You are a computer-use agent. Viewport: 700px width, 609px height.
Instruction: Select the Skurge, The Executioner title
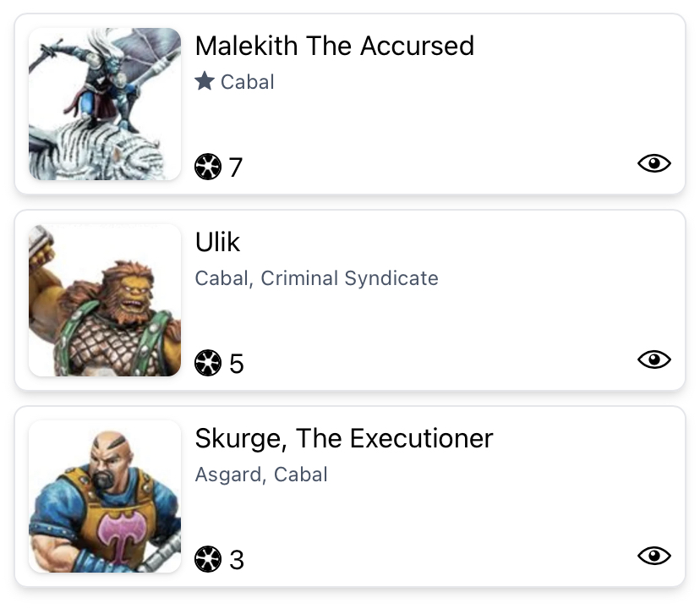pyautogui.click(x=343, y=438)
